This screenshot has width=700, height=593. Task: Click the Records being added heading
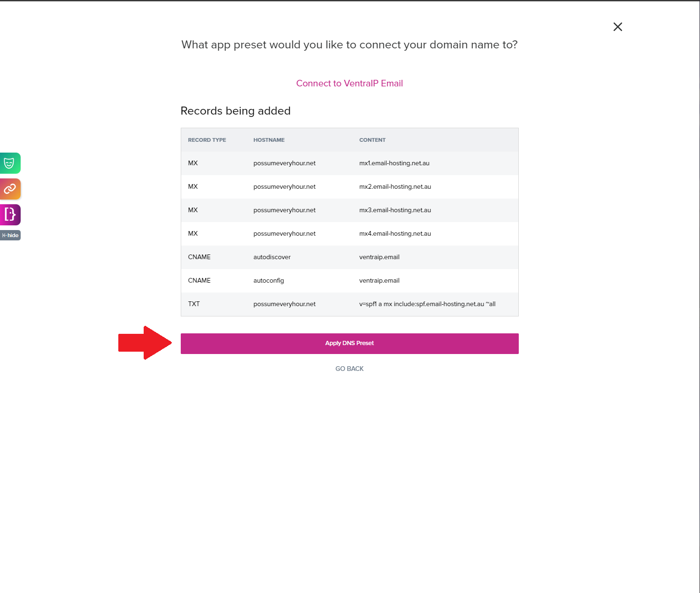click(235, 111)
